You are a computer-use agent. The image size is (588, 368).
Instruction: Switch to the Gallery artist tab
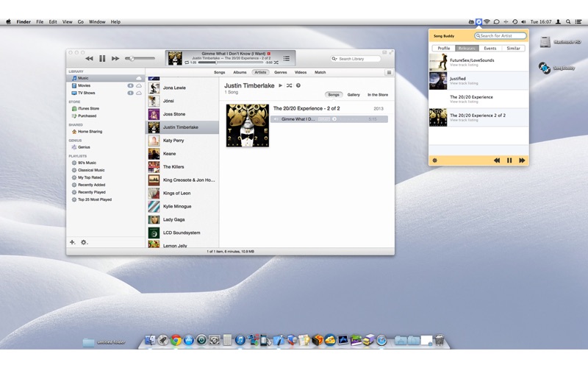point(354,95)
